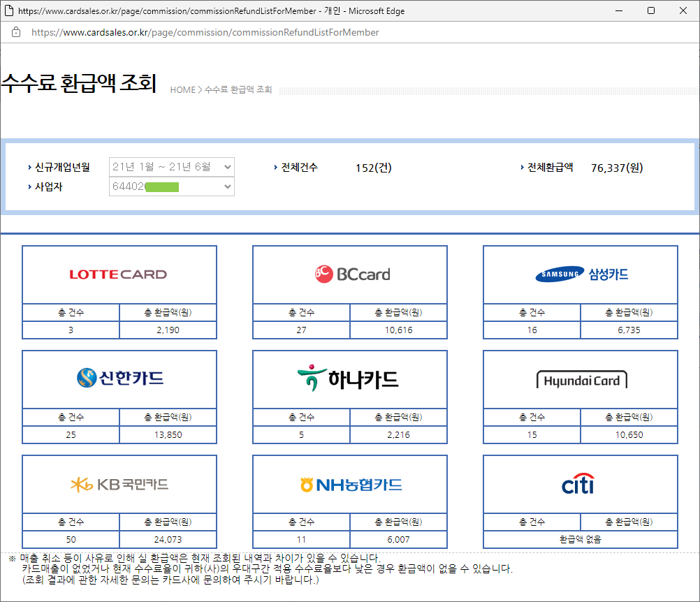Click the HOME breadcrumb link
The width and height of the screenshot is (700, 602).
(x=182, y=90)
